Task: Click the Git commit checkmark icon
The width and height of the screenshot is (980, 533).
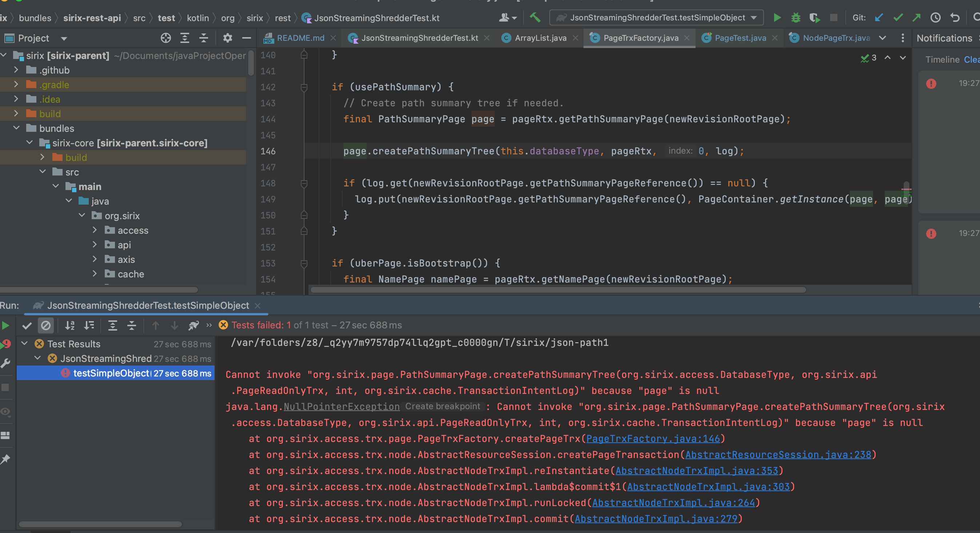Action: 898,18
